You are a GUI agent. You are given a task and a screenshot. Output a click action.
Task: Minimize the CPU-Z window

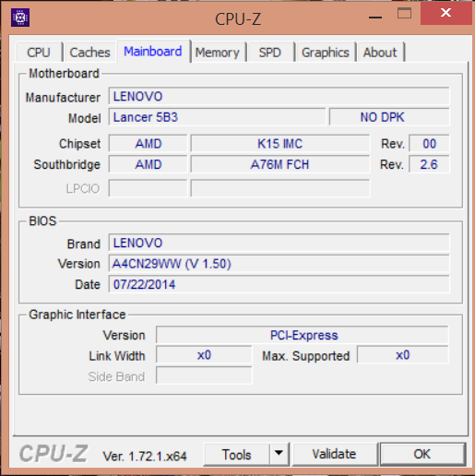pos(375,18)
